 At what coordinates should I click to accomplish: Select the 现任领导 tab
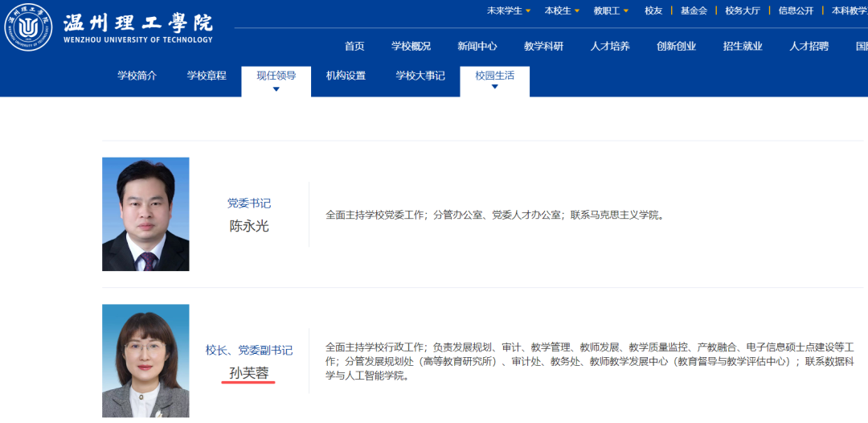276,76
